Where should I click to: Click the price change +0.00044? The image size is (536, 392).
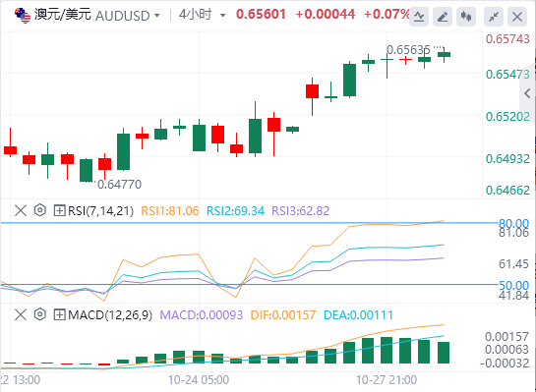(326, 15)
